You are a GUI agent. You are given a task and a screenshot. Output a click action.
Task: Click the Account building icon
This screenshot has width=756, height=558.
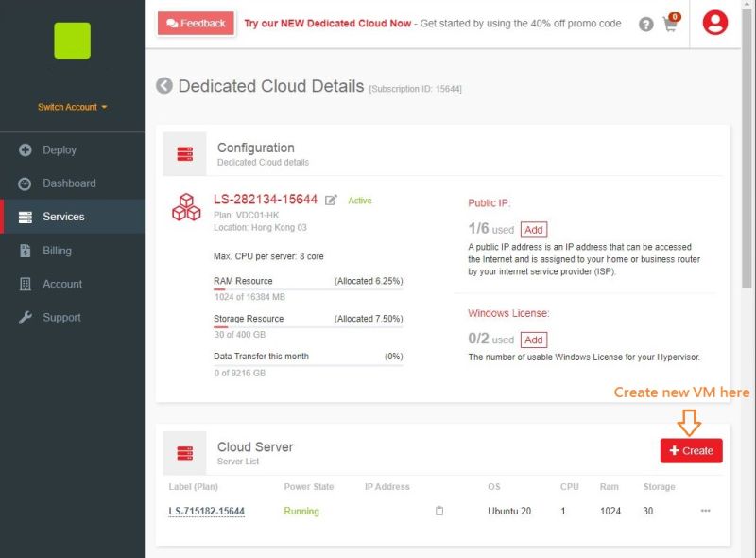tap(26, 284)
